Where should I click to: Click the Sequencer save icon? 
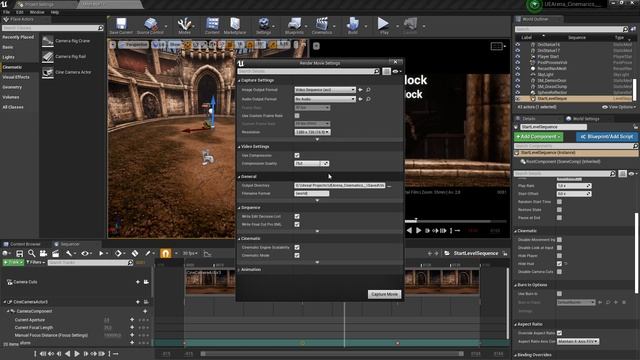(x=19, y=253)
